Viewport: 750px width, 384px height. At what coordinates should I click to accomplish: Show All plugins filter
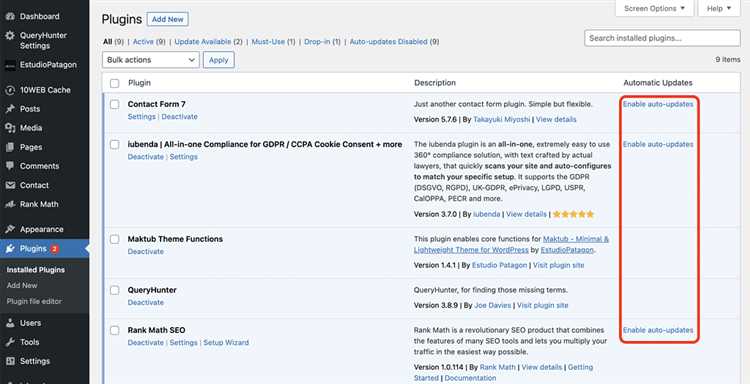point(107,42)
